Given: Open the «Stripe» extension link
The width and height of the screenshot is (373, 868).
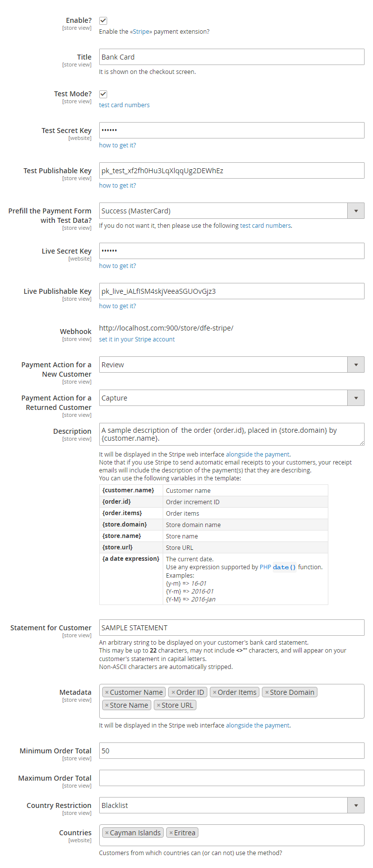Looking at the screenshot, I should [x=141, y=32].
